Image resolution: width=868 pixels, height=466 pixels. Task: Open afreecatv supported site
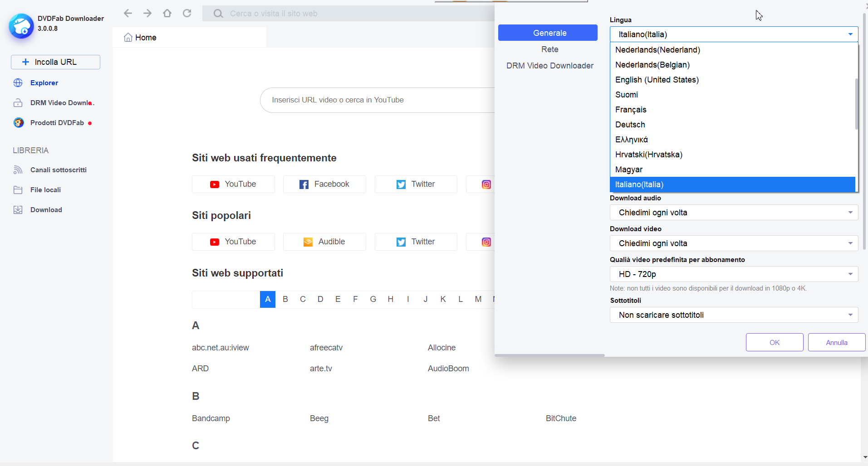[326, 348]
